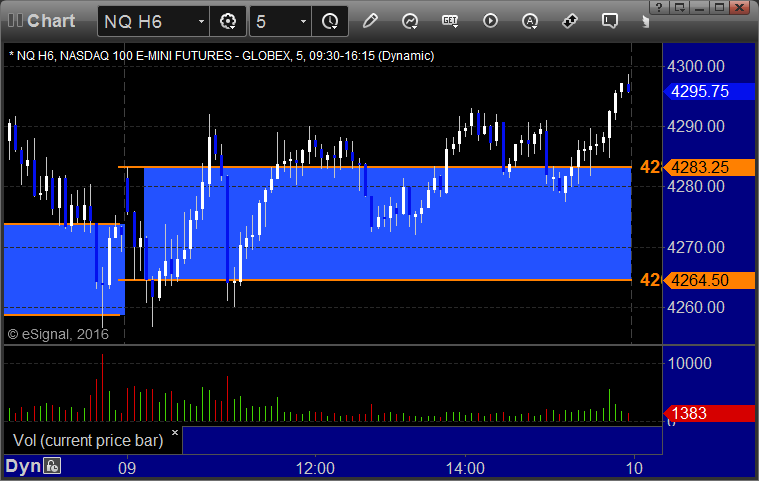
Task: Click the 4270.00 price axis label
Action: click(696, 247)
